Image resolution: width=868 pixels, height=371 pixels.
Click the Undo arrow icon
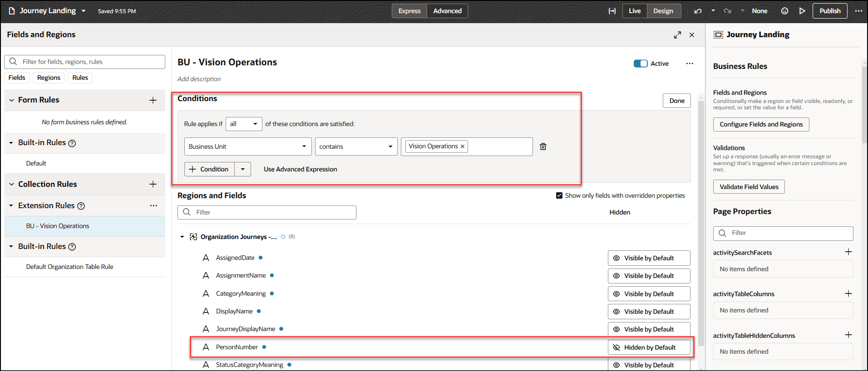pyautogui.click(x=698, y=11)
